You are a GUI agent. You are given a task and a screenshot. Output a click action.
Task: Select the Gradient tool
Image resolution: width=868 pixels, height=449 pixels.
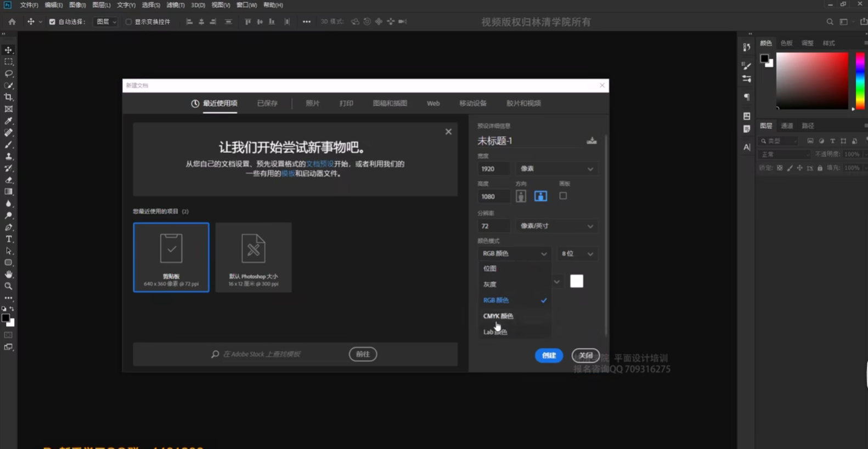(9, 192)
